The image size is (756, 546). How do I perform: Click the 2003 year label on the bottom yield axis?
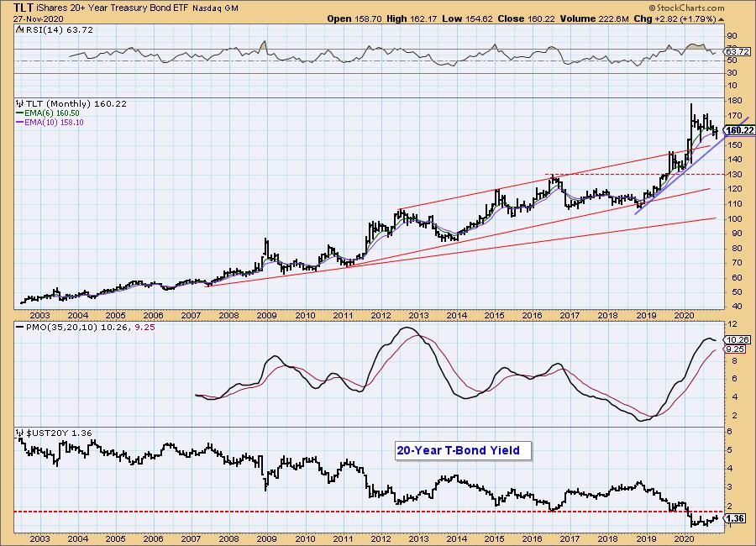coord(40,538)
